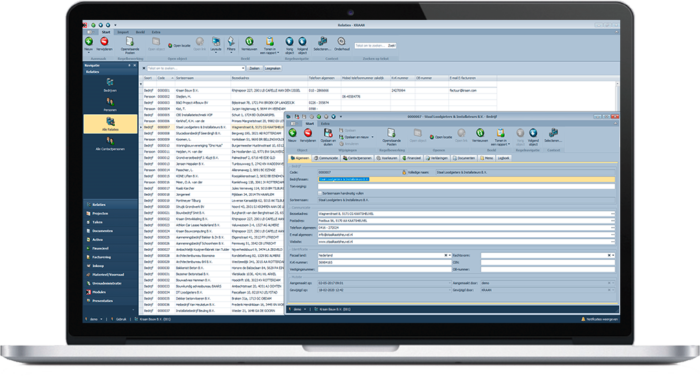Open the Start tab of the main window
Viewport: 700px width, 376px height.
[x=106, y=32]
